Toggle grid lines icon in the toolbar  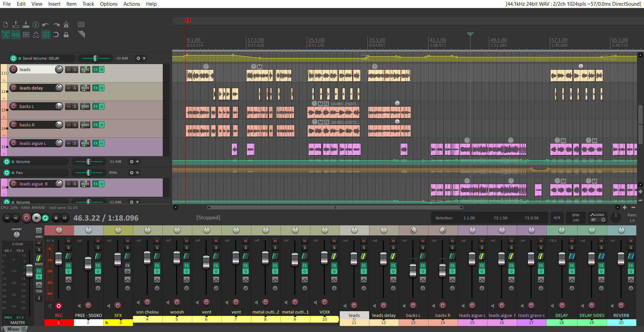pyautogui.click(x=46, y=35)
